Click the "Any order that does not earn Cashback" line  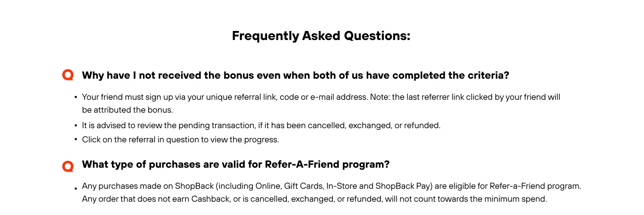point(314,199)
